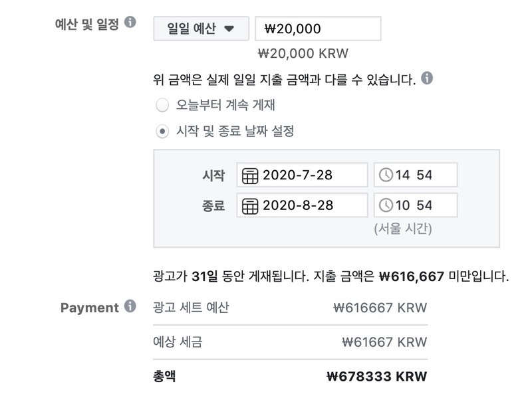Select the end hour value 10
The image size is (532, 398).
click(x=403, y=205)
